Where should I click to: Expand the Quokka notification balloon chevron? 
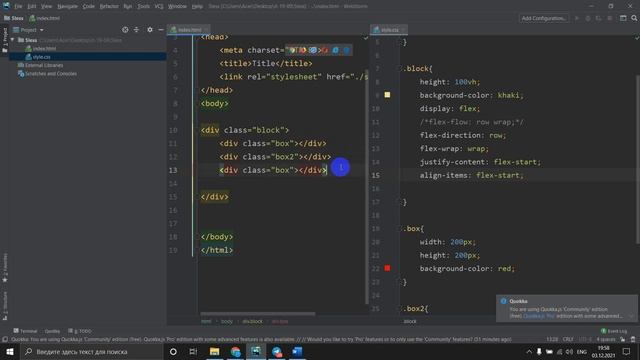coord(631,316)
